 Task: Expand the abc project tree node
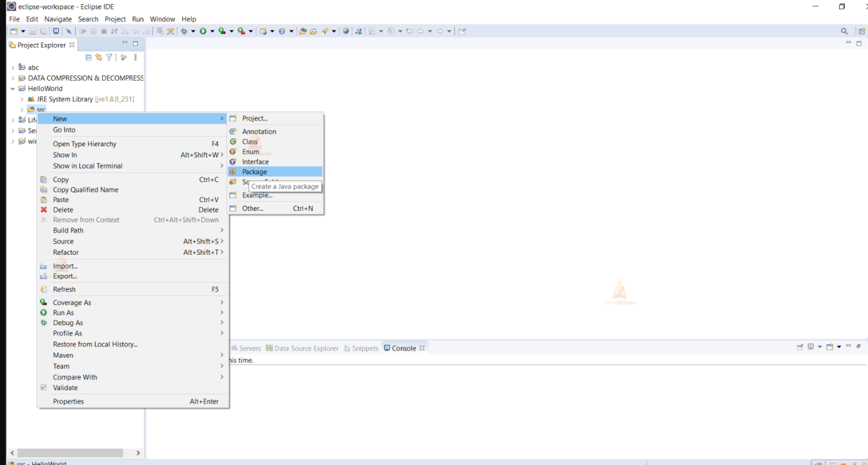pyautogui.click(x=13, y=68)
